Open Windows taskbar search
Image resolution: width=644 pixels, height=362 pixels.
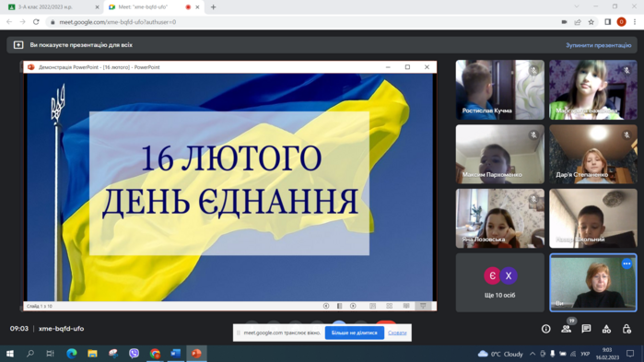pos(30,354)
